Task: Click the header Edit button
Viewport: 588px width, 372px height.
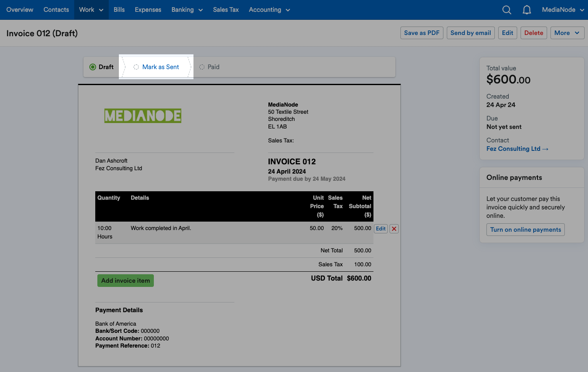Action: [507, 33]
